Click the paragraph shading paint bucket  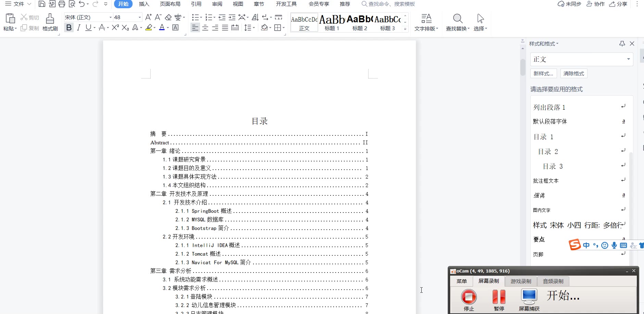264,28
